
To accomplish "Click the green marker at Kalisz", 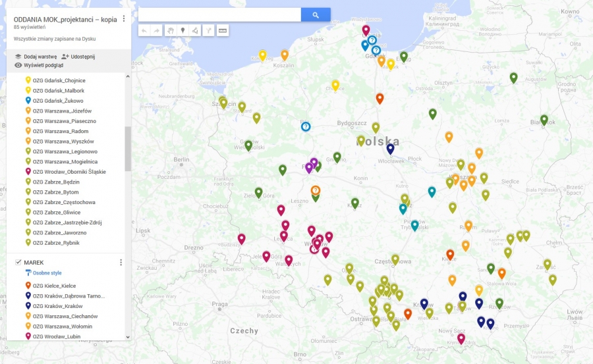I will coord(354,203).
